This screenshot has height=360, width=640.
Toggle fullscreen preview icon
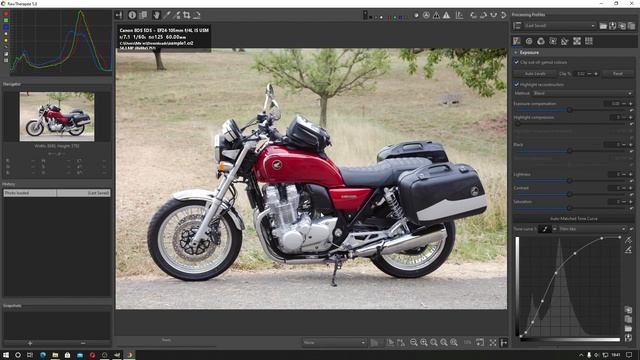tap(493, 342)
